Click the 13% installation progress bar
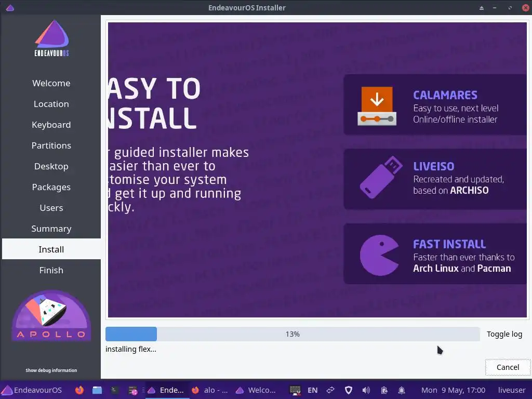 [x=292, y=334]
